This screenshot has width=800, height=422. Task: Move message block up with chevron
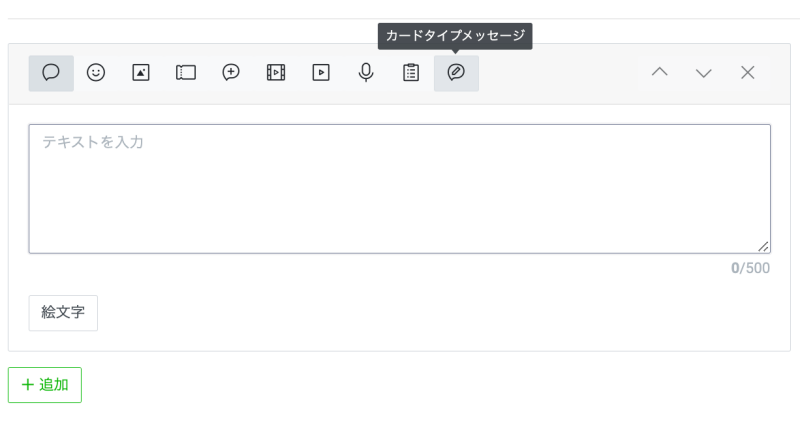point(659,73)
